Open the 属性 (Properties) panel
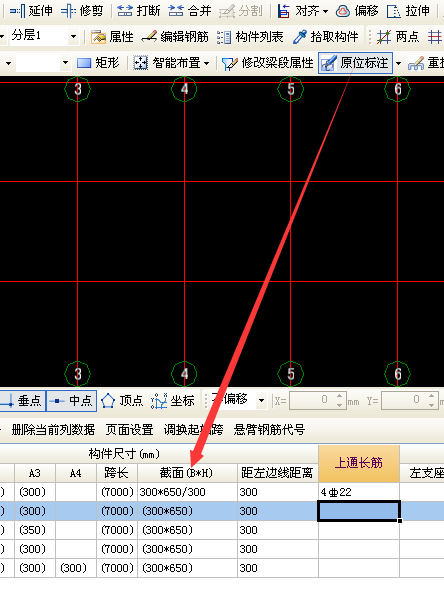 (x=112, y=37)
